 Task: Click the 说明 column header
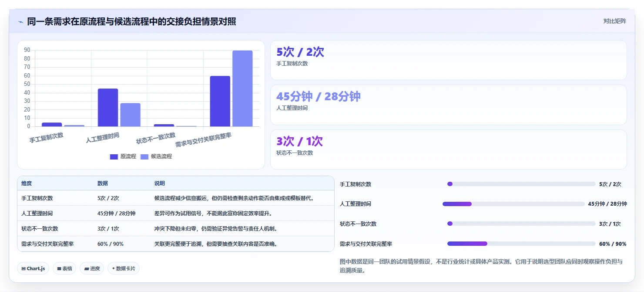pos(160,183)
